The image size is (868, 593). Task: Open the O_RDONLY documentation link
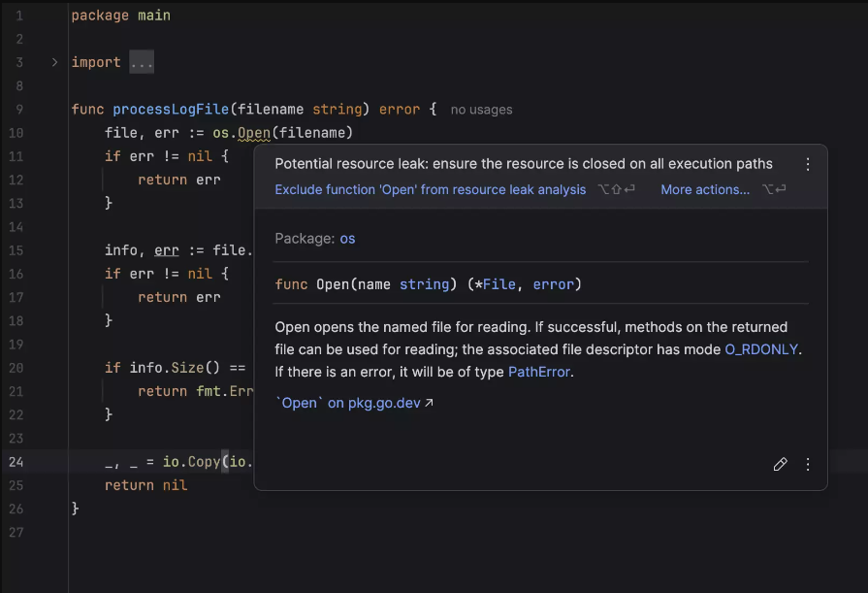point(761,349)
